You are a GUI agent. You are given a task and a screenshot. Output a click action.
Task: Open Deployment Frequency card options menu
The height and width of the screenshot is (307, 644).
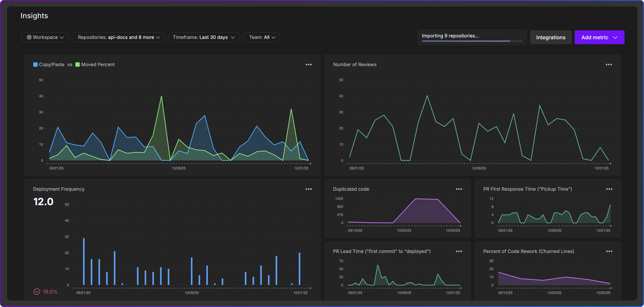[x=308, y=189]
